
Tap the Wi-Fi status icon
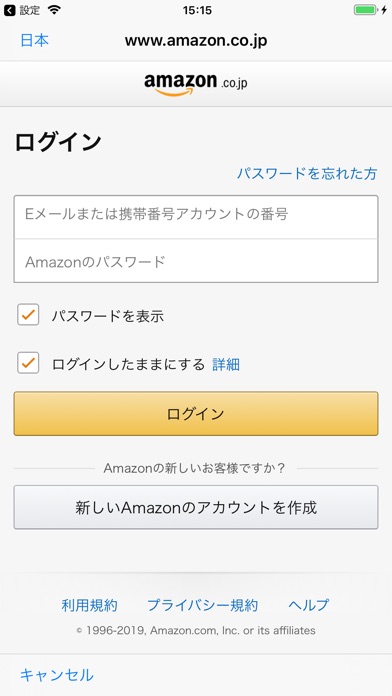[x=54, y=10]
